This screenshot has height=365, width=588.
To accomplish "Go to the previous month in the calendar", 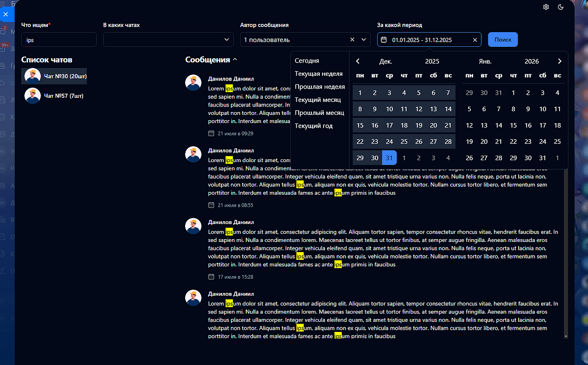I will 358,61.
